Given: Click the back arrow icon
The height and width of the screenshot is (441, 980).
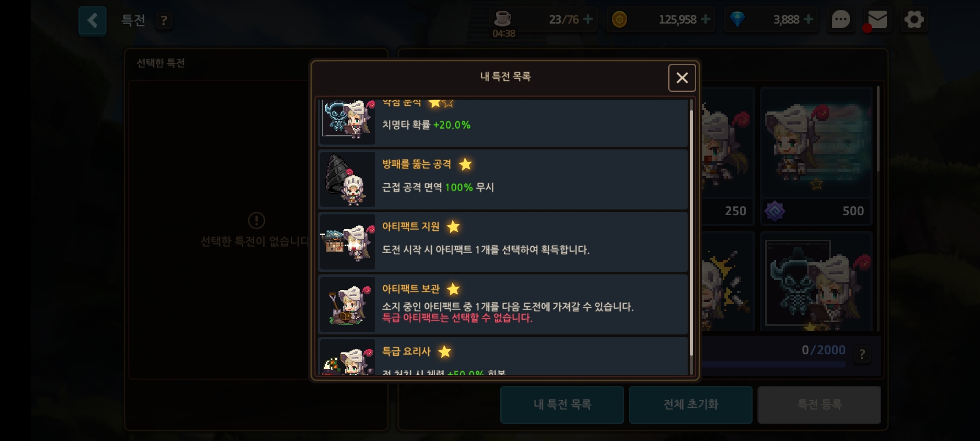Looking at the screenshot, I should pos(92,20).
